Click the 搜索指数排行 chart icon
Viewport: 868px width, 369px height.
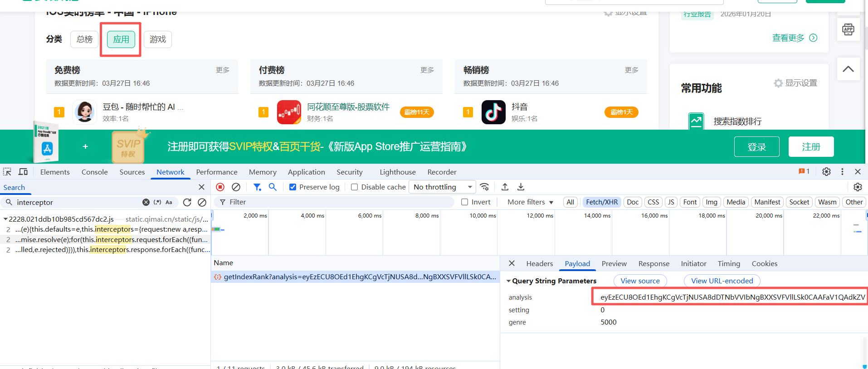696,121
